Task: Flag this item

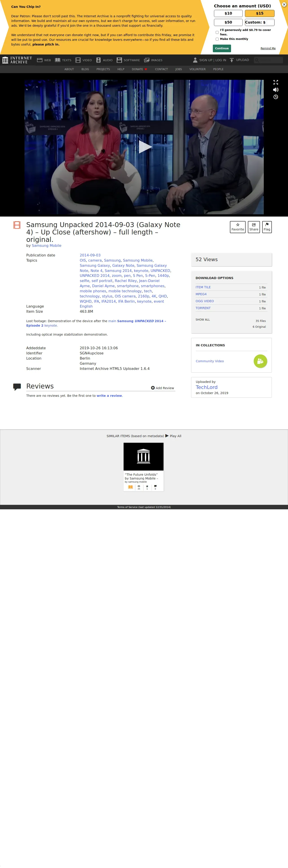Action: [267, 227]
